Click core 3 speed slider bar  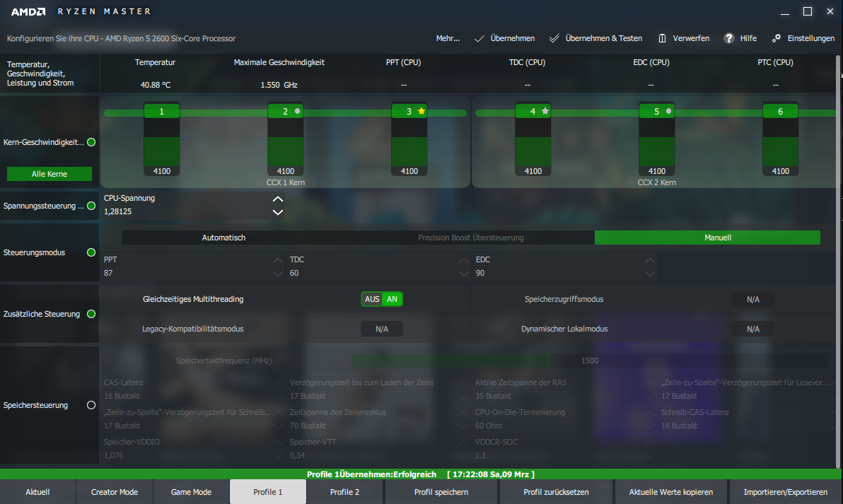(x=409, y=142)
